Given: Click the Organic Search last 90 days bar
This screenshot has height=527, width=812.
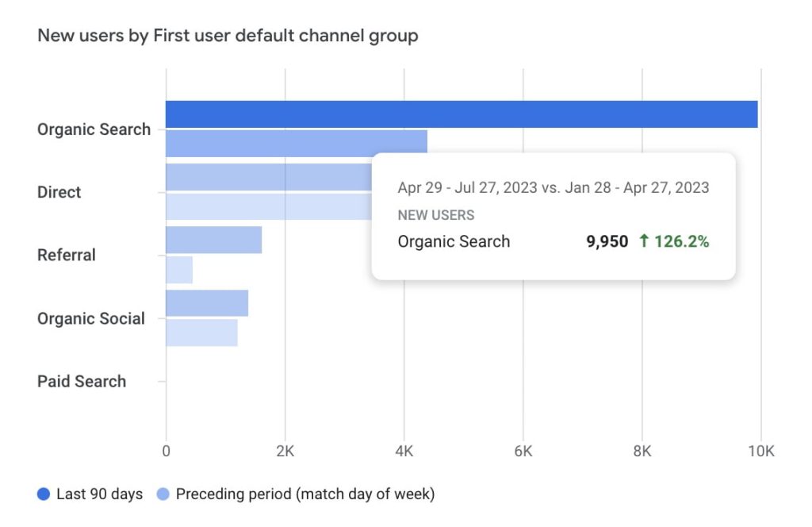Looking at the screenshot, I should tap(462, 114).
